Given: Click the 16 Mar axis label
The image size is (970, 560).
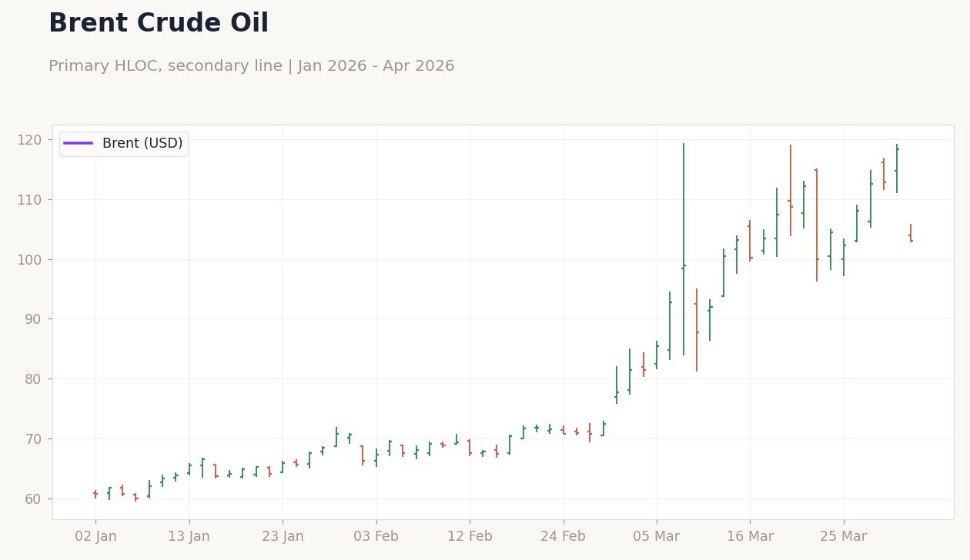Looking at the screenshot, I should point(750,535).
